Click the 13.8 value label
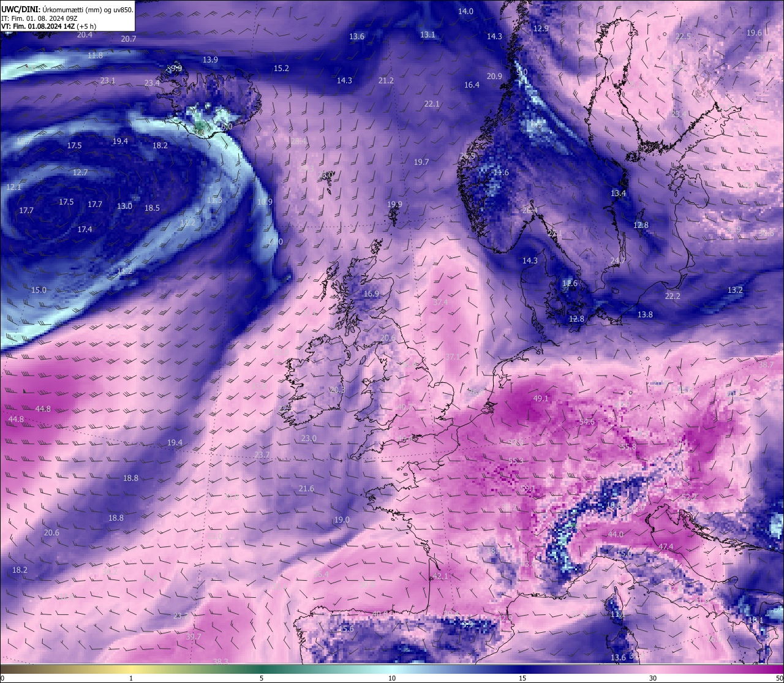This screenshot has width=784, height=683. point(645,315)
